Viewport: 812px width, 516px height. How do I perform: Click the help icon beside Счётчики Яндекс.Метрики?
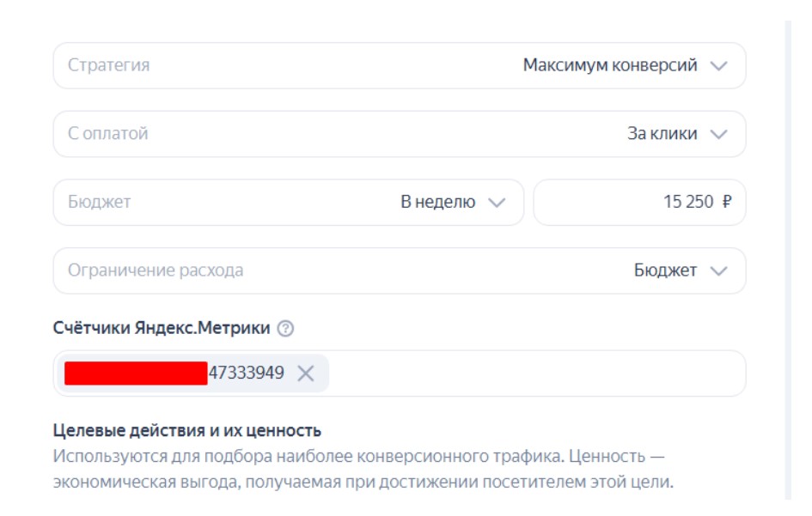click(x=286, y=329)
